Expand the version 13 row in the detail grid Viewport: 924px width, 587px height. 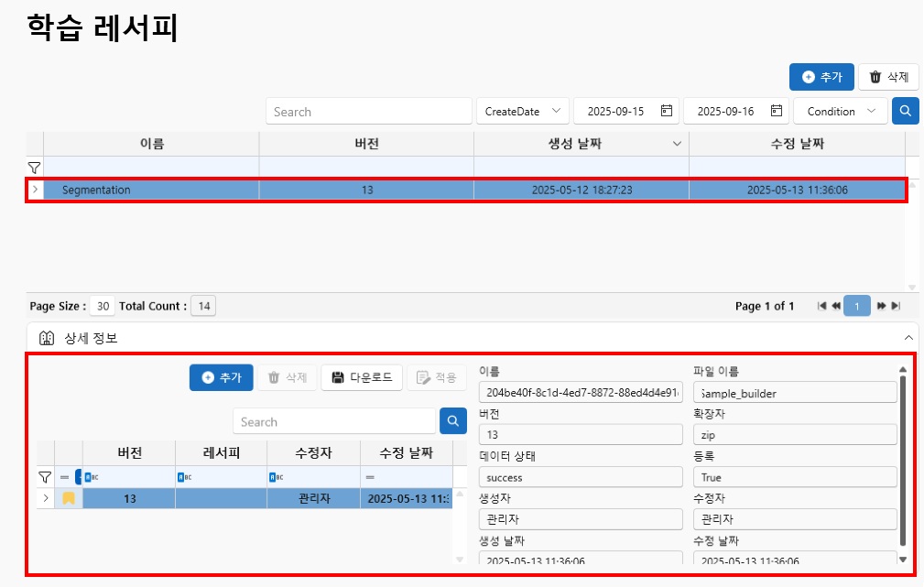[x=46, y=499]
